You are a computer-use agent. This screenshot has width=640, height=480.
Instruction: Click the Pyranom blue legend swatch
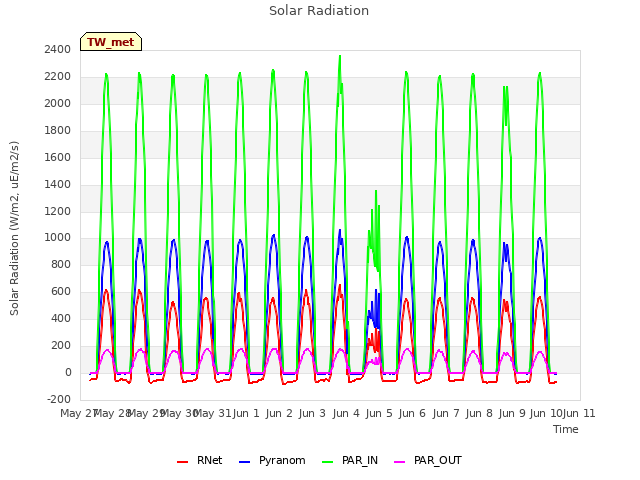pyautogui.click(x=244, y=462)
